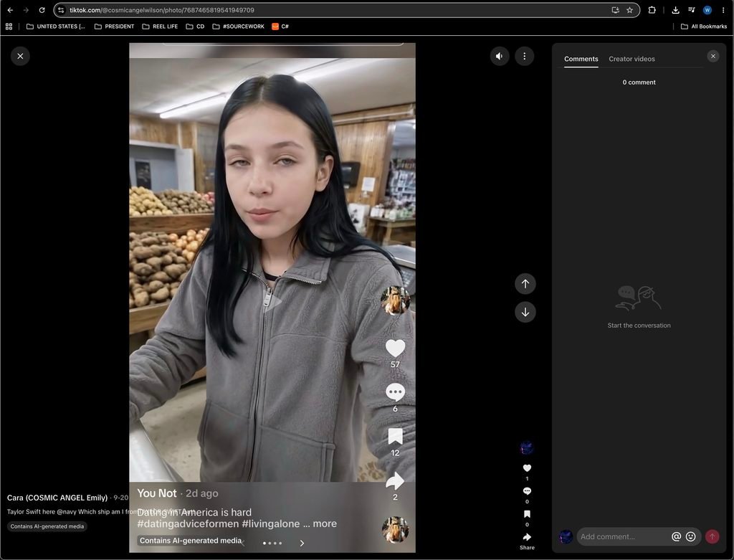Post comment with red arrow button

712,536
